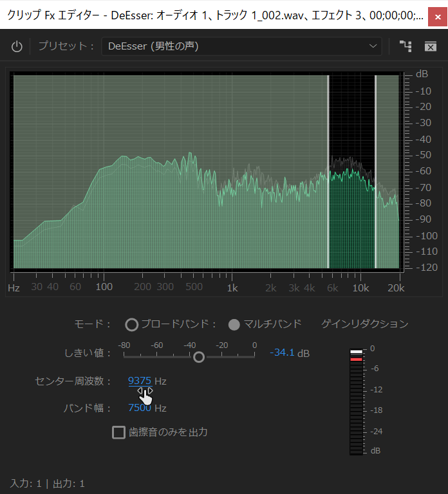Click the しきい値 threshold slider handle
The height and width of the screenshot is (494, 448).
click(x=199, y=357)
